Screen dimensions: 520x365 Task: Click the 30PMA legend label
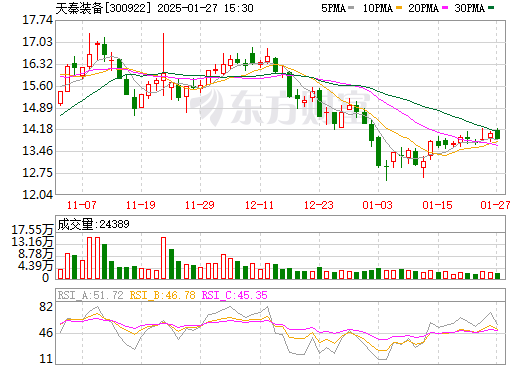click(x=469, y=8)
